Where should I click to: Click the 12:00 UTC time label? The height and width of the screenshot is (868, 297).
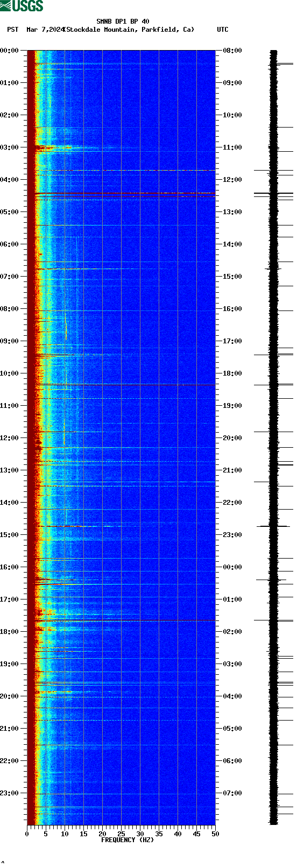click(232, 180)
